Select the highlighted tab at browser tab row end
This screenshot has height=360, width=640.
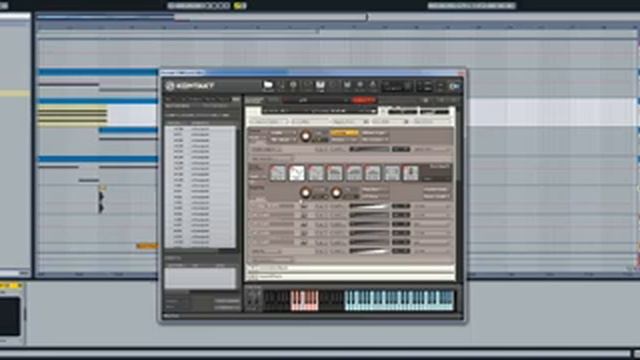click(x=236, y=99)
